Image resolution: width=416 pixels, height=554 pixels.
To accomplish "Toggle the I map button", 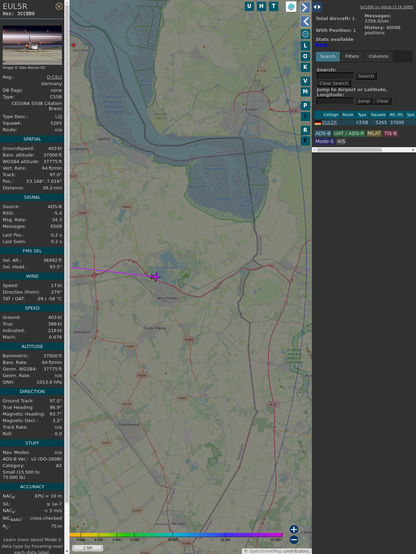I will (x=305, y=116).
